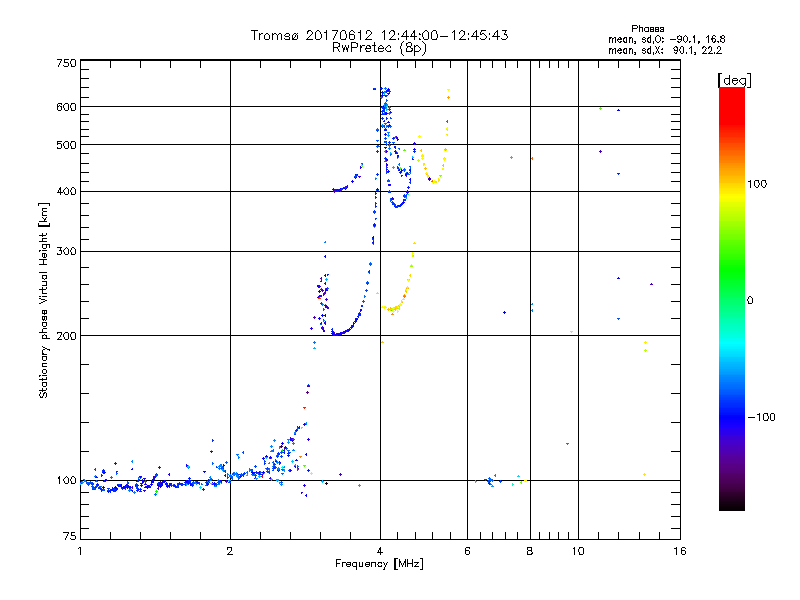This screenshot has height=600, width=800.
Task: Click the 'RwPretec (8p)' subtitle
Action: [x=379, y=48]
